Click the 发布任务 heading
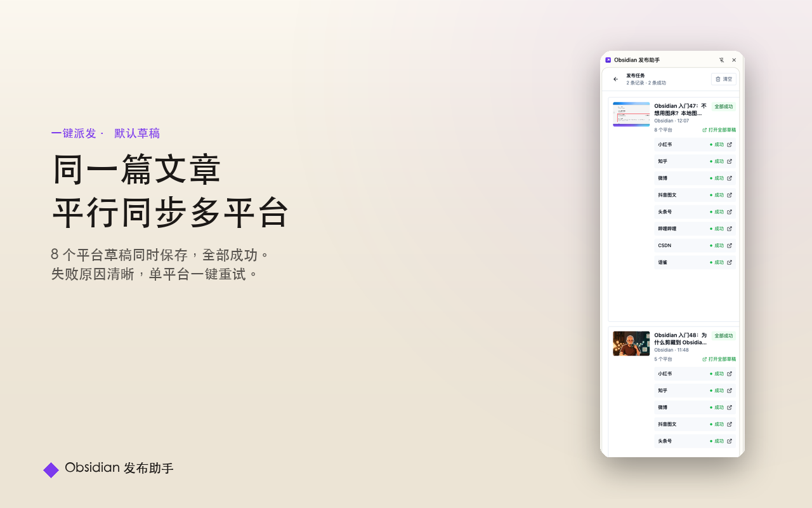 pos(636,76)
